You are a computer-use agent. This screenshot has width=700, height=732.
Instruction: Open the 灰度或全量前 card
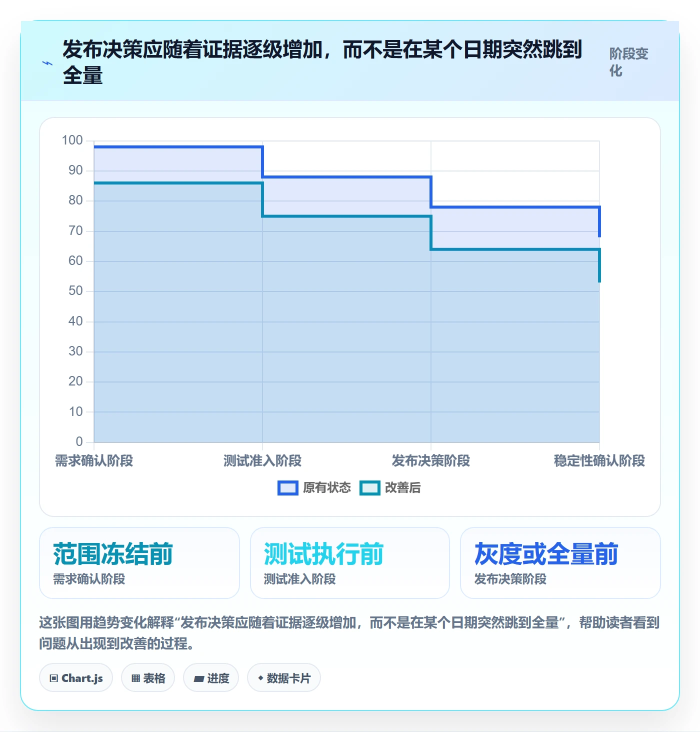(560, 563)
